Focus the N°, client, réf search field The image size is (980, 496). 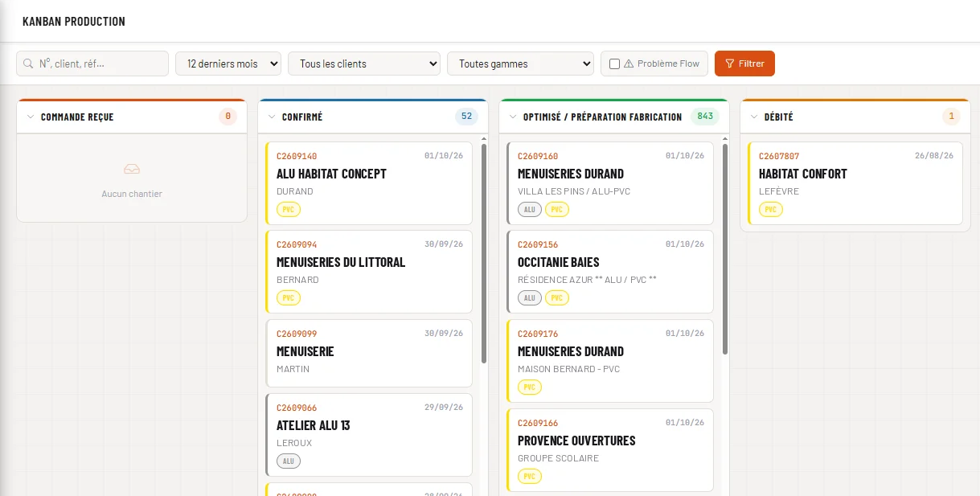92,64
